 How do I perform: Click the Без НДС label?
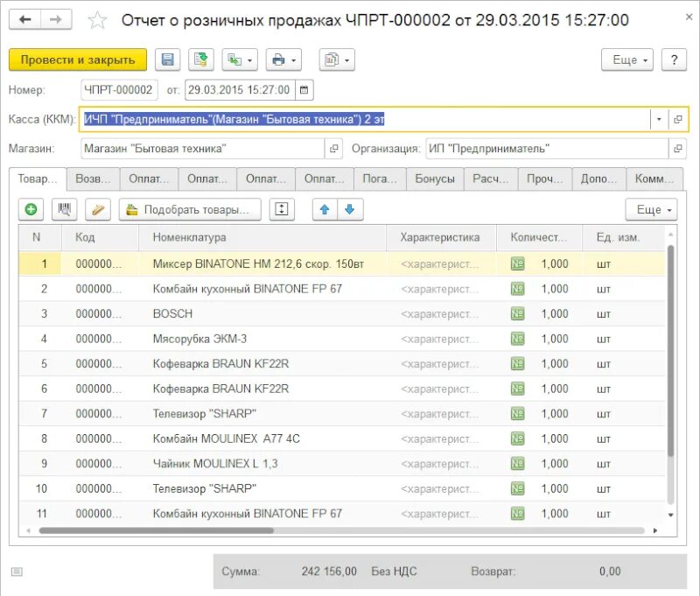click(x=395, y=571)
